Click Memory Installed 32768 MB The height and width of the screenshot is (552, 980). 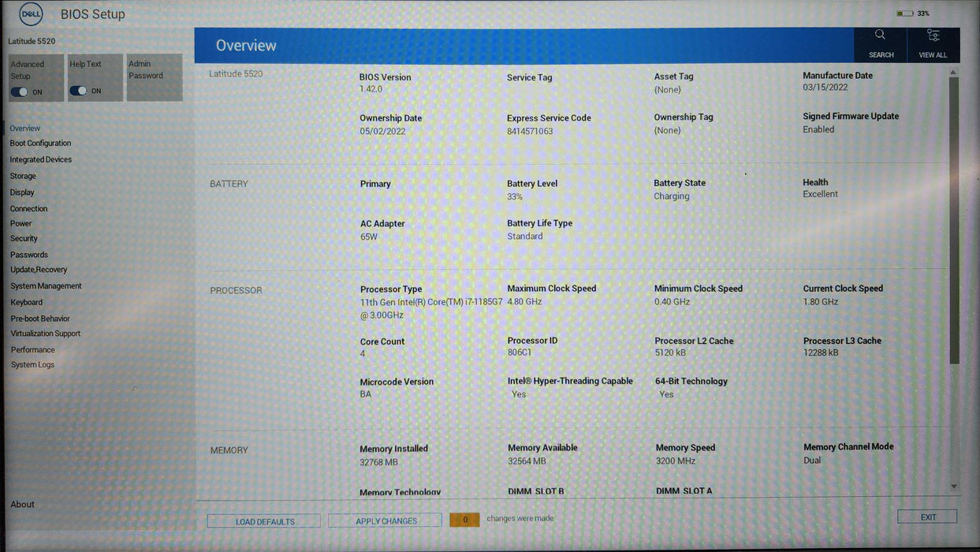[379, 463]
